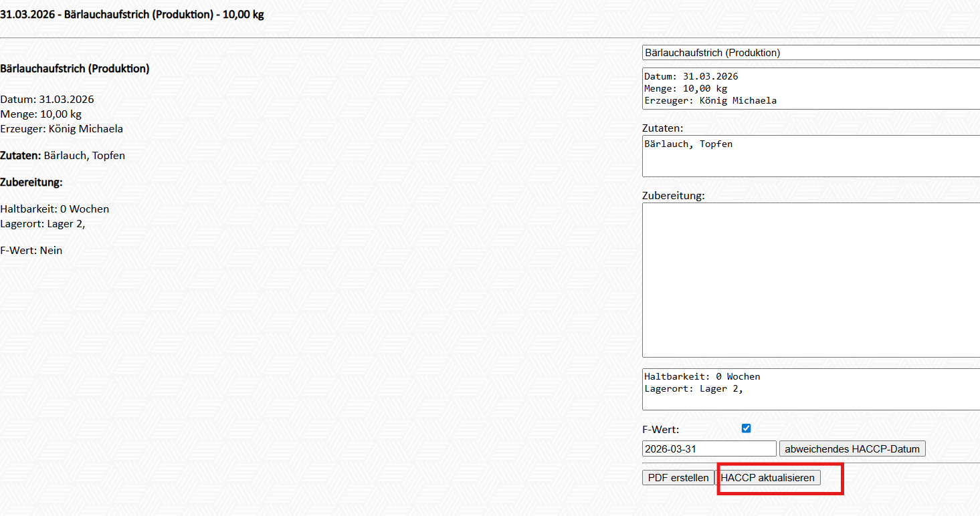Click the bold Zutaten label in left preview
The height and width of the screenshot is (516, 980).
(21, 156)
